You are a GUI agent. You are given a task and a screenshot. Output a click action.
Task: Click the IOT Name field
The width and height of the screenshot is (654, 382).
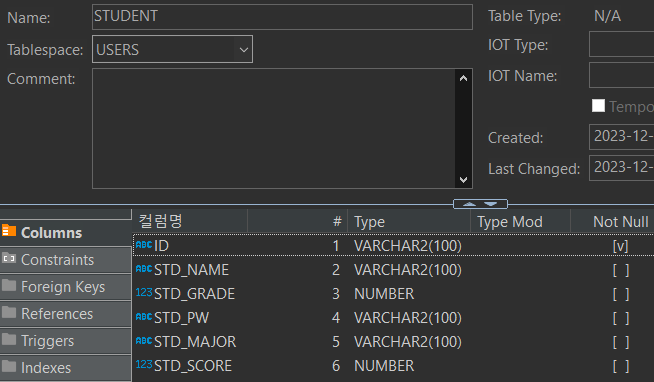[x=621, y=75]
